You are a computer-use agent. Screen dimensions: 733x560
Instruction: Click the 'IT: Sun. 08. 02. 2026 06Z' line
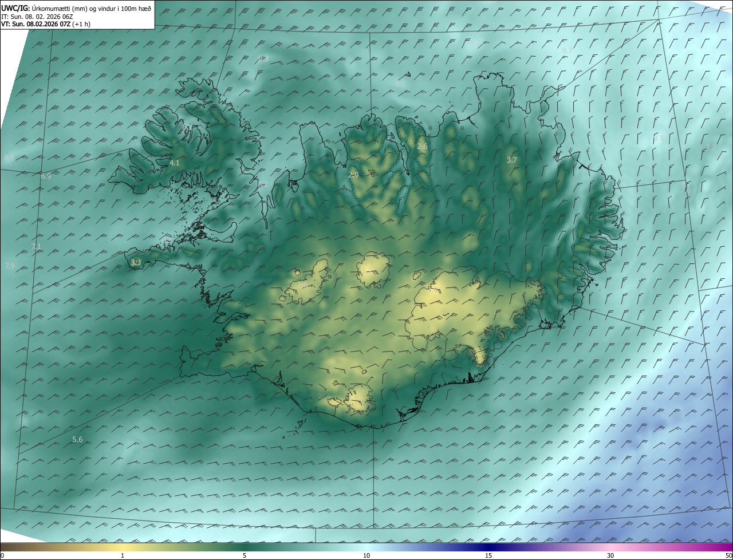37,17
